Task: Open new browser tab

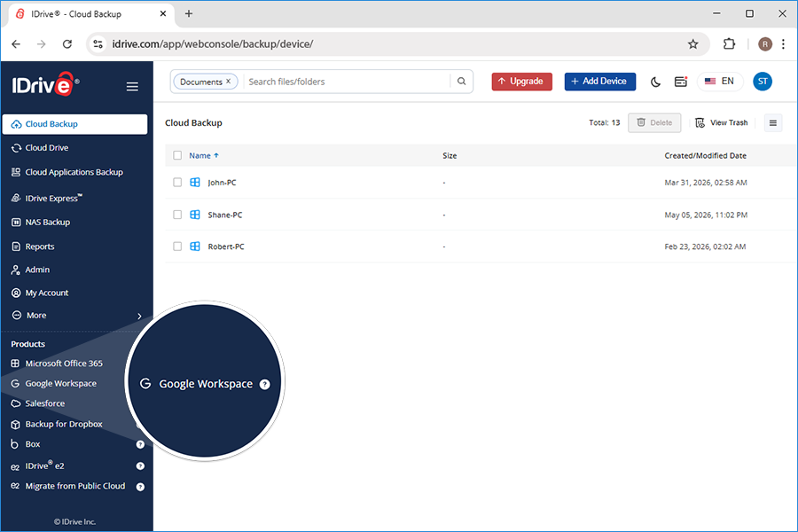Action: tap(189, 14)
